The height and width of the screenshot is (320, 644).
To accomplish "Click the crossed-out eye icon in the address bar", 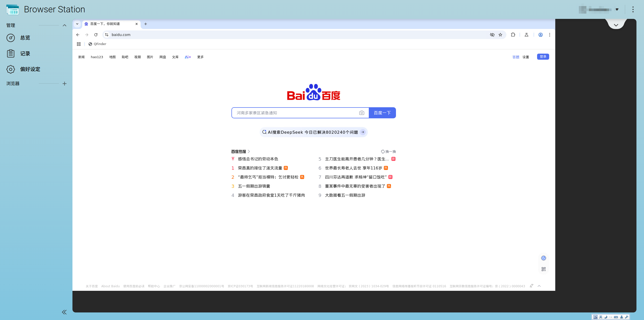I will [492, 35].
